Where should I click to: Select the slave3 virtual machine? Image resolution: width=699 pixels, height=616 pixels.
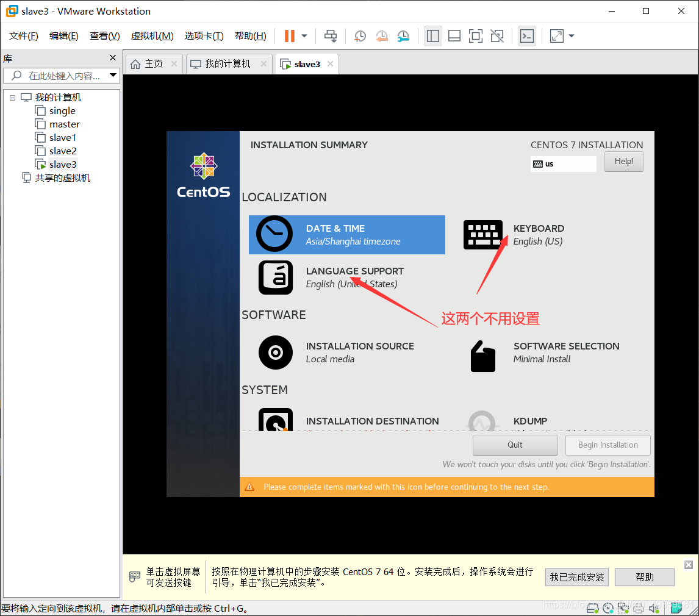63,165
